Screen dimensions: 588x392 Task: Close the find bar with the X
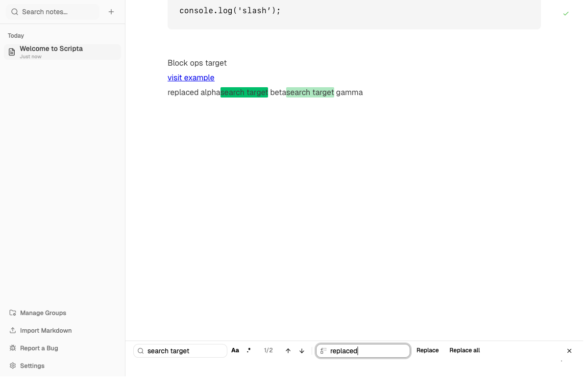coord(569,351)
